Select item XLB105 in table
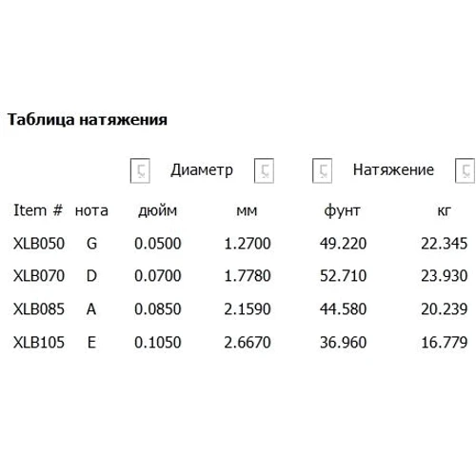 pyautogui.click(x=39, y=343)
